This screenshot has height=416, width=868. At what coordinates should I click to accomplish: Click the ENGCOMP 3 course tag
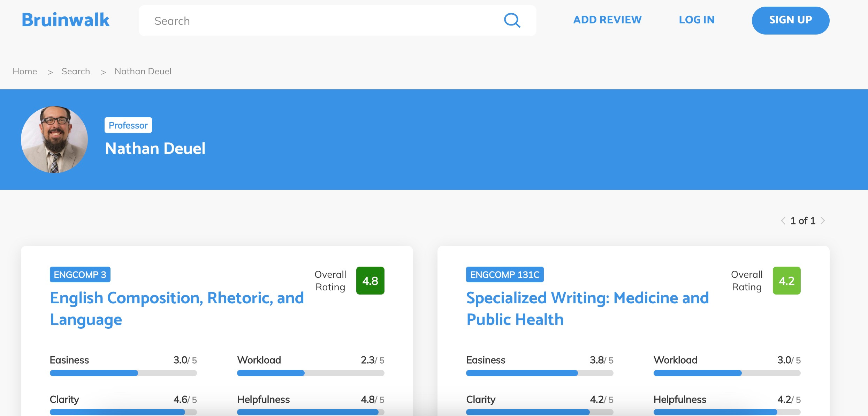80,275
